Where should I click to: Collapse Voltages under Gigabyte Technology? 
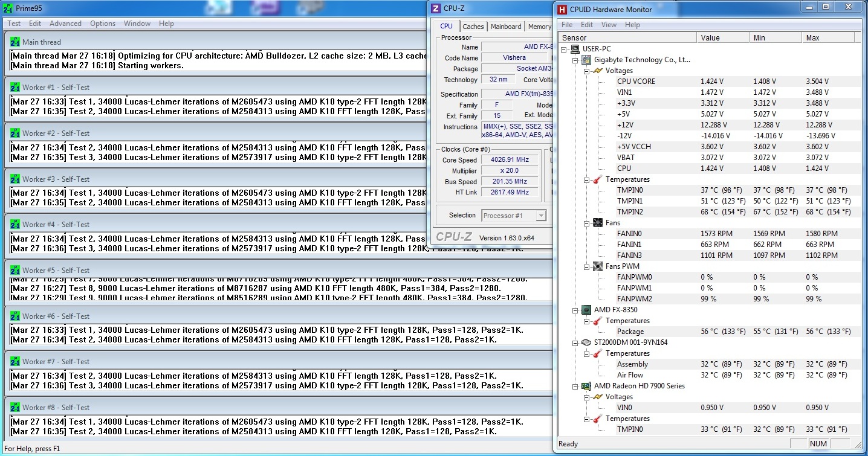tap(586, 71)
